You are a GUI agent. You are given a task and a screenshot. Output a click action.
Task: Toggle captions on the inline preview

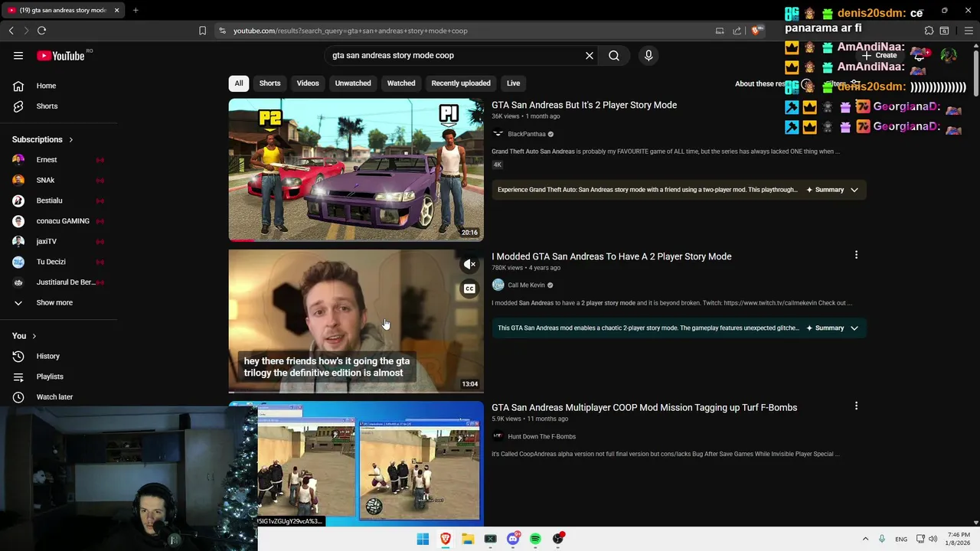click(x=469, y=289)
